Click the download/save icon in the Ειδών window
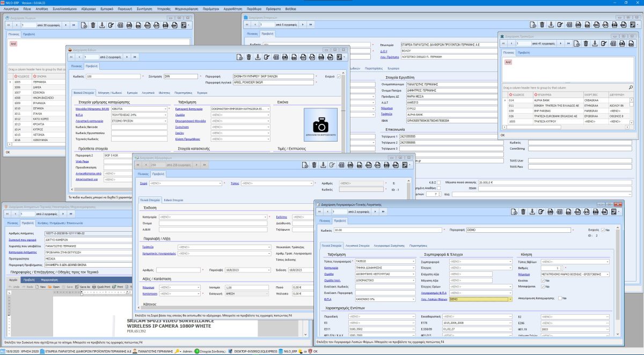This screenshot has width=644, height=355. pyautogui.click(x=258, y=57)
